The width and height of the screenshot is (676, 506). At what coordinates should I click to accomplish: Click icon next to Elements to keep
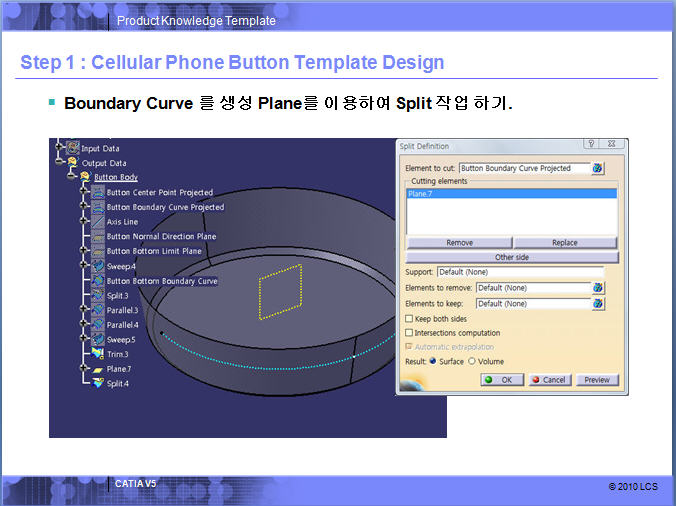tap(598, 303)
